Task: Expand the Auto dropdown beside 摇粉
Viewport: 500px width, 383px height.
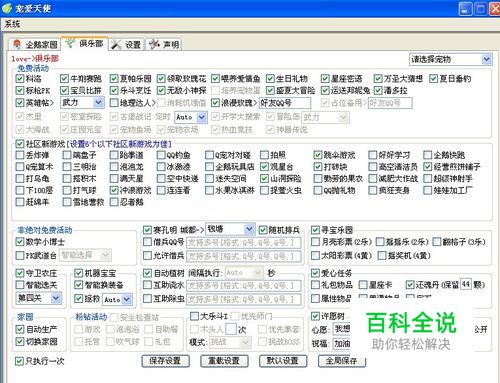Action: (x=117, y=299)
